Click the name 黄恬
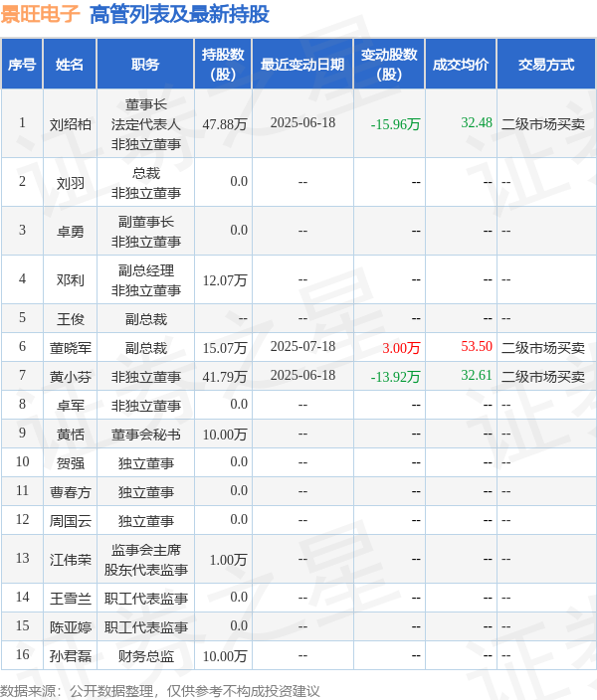 click(71, 434)
